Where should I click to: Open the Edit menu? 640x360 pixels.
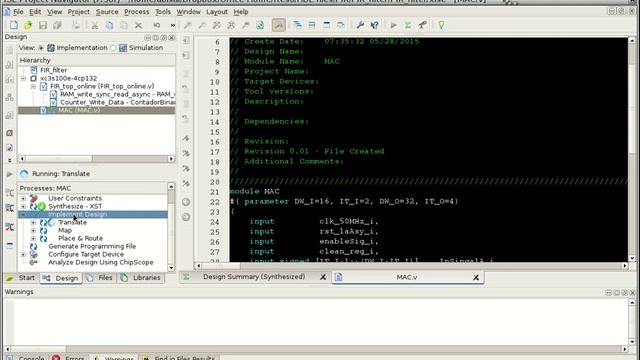coord(35,12)
